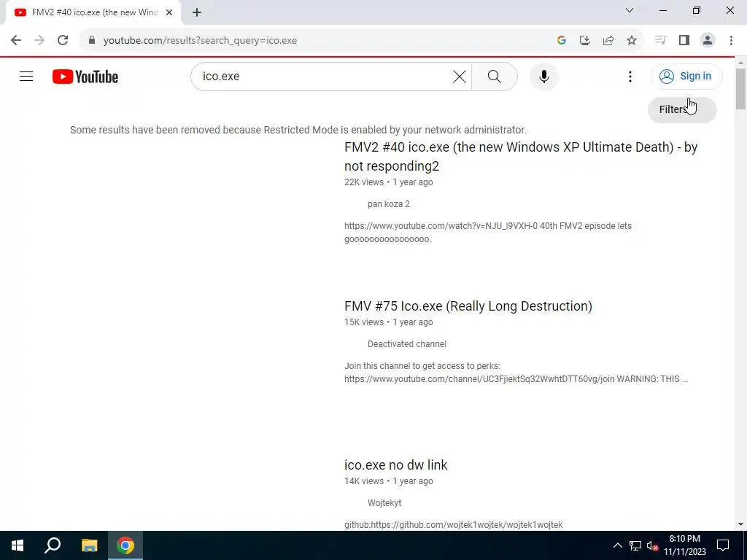Show hidden tray icons chevron
Image resolution: width=747 pixels, height=560 pixels.
tap(617, 545)
